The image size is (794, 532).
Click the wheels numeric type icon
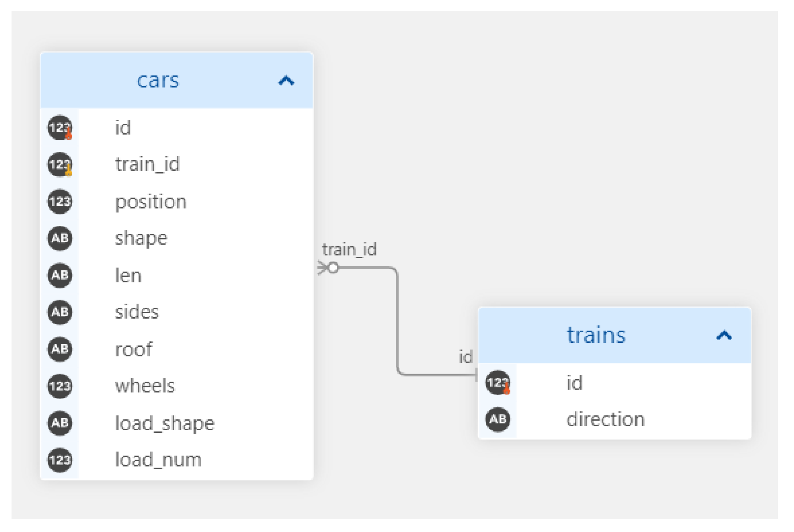(60, 386)
